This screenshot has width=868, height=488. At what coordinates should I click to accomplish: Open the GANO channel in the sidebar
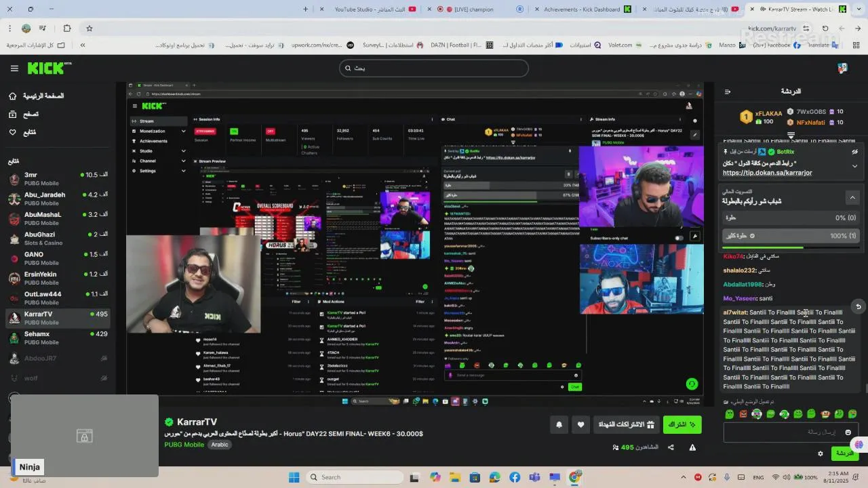[57, 258]
